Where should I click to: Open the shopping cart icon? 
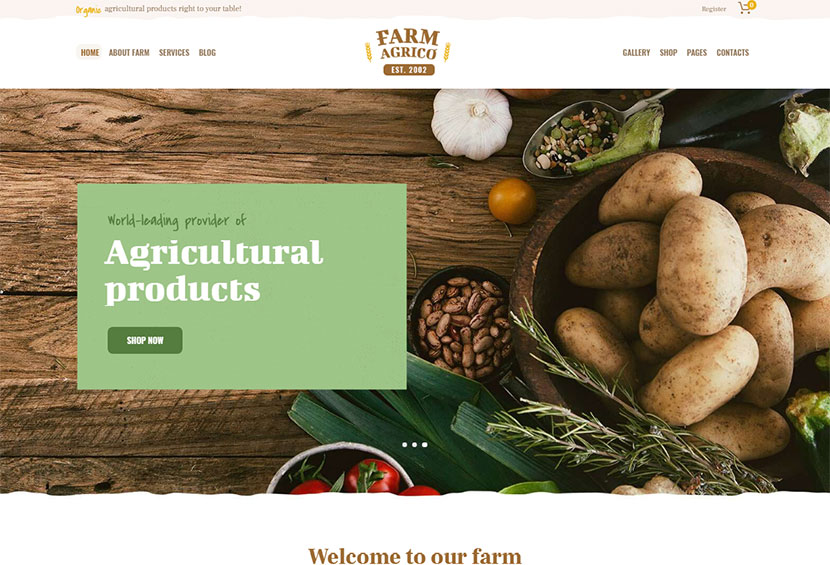pyautogui.click(x=745, y=8)
